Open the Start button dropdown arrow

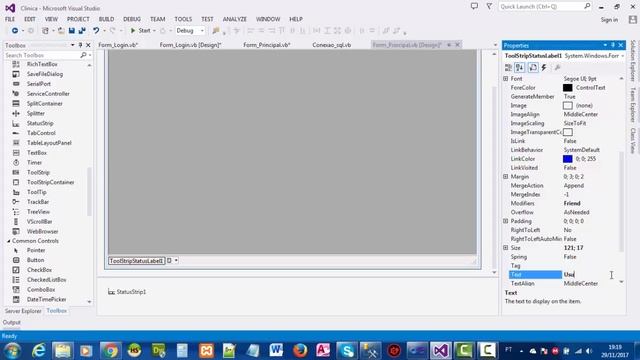click(x=154, y=31)
